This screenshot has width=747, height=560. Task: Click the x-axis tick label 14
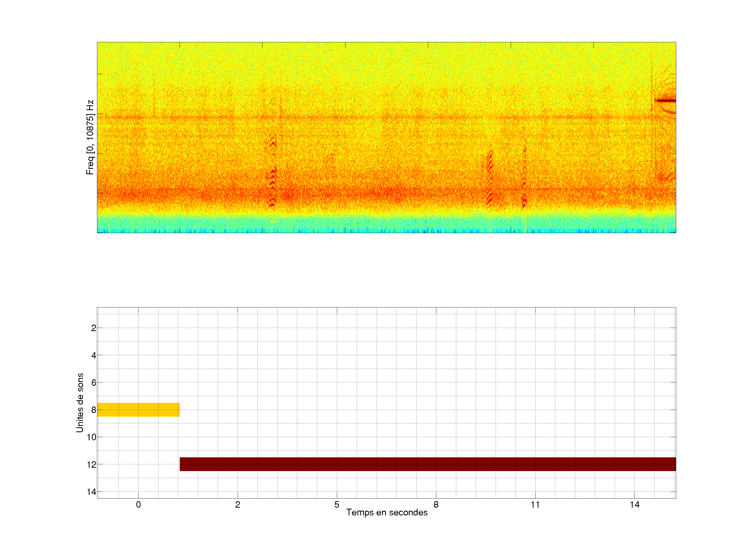pos(634,505)
